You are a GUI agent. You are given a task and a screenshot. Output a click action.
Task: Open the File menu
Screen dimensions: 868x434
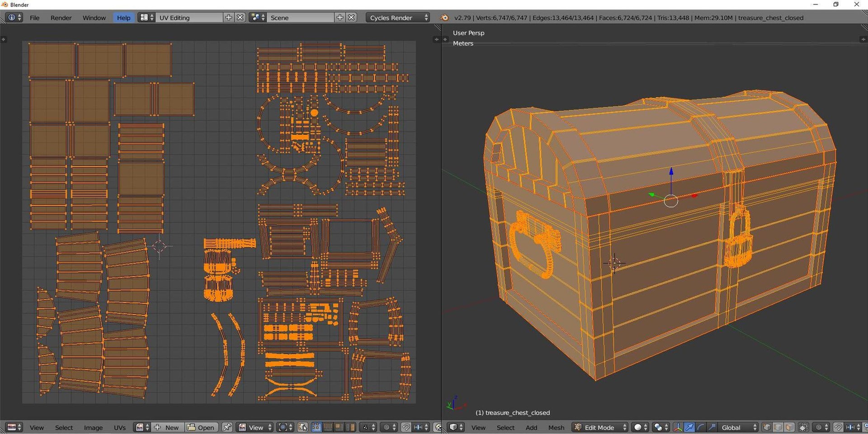pyautogui.click(x=34, y=18)
